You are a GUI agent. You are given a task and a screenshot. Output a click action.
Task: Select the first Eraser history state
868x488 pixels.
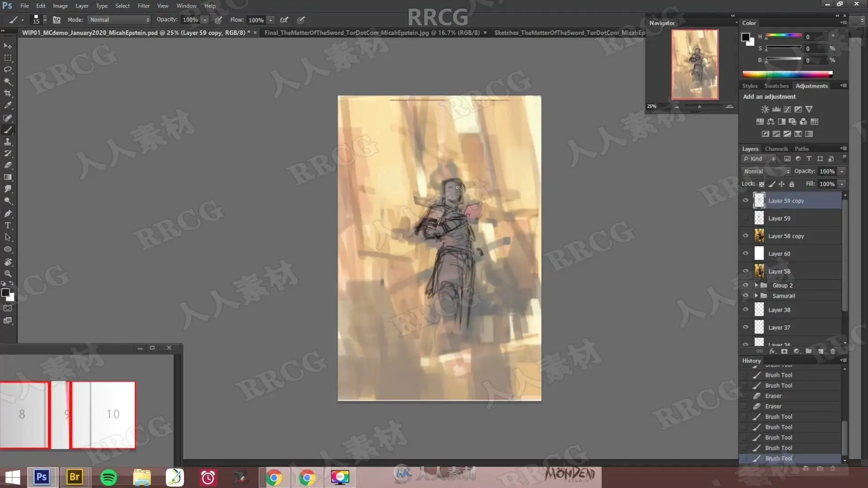tap(791, 396)
